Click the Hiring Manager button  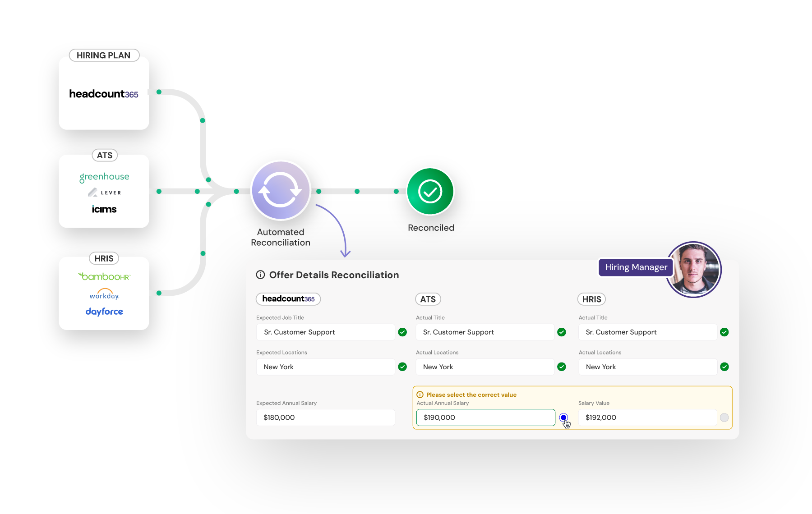(x=636, y=267)
